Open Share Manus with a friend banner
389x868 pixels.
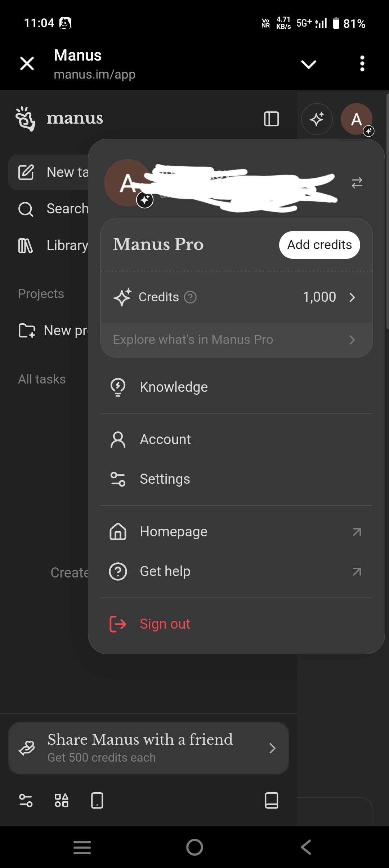pyautogui.click(x=148, y=748)
